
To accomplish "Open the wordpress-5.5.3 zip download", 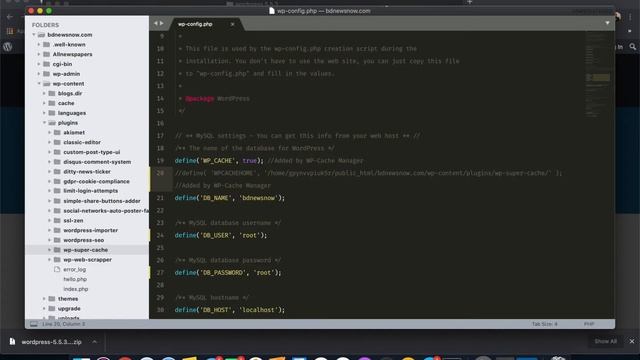I will tap(51, 342).
